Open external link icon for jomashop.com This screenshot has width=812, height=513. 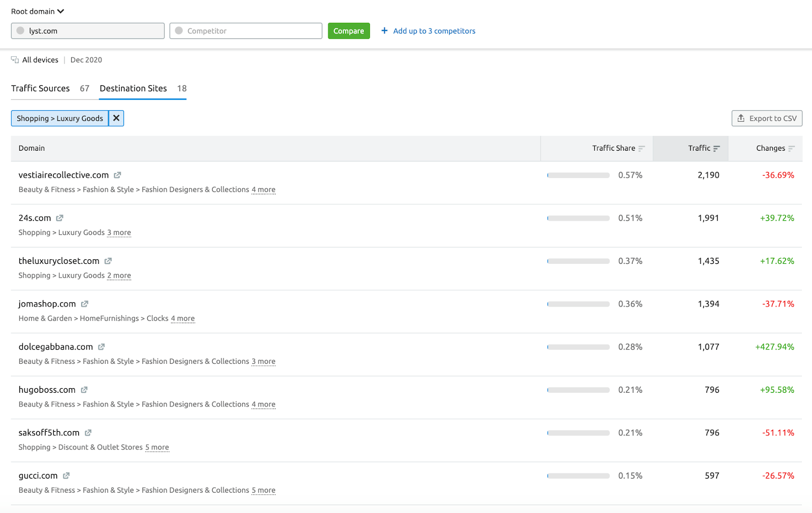coord(85,304)
